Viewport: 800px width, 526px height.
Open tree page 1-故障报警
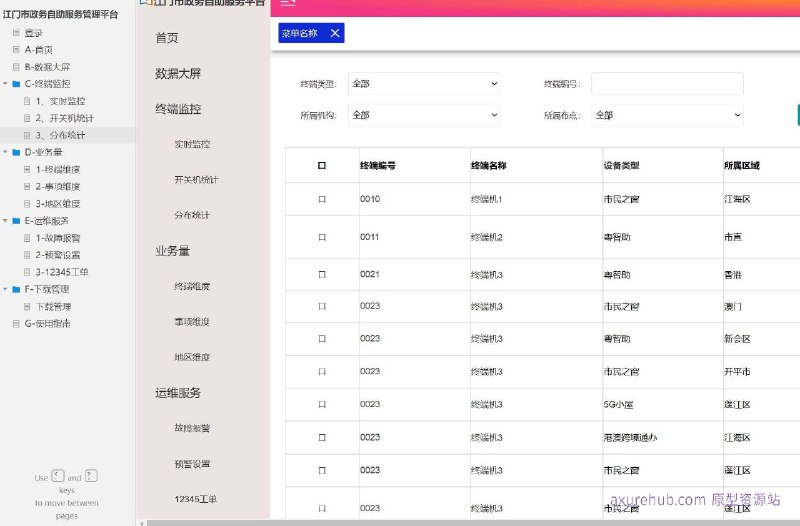click(58, 238)
